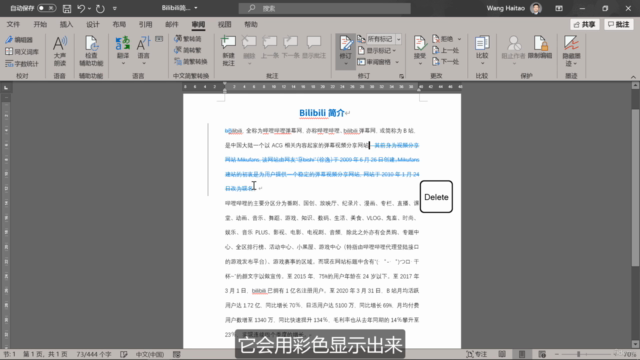Save the document with the disk icon
This screenshot has height=360, width=640.
(67, 8)
